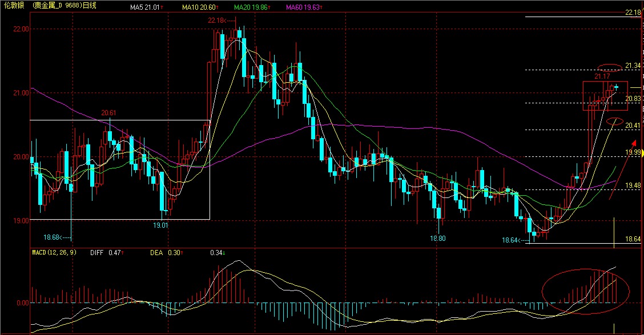644x335 pixels.
Task: Select the red ellipse near 20.41
Action: coord(615,120)
